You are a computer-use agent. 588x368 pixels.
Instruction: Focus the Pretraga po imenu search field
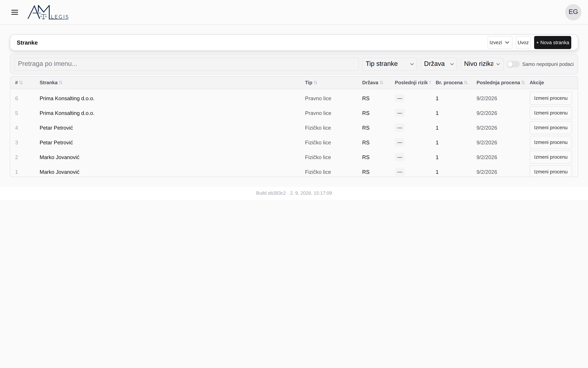[x=186, y=64]
